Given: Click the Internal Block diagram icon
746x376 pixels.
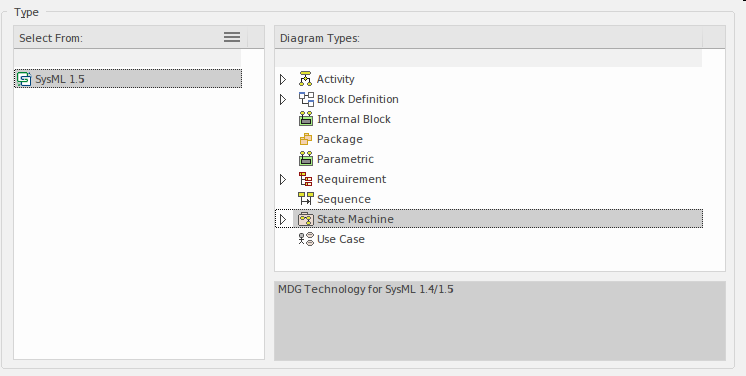Looking at the screenshot, I should coord(306,119).
